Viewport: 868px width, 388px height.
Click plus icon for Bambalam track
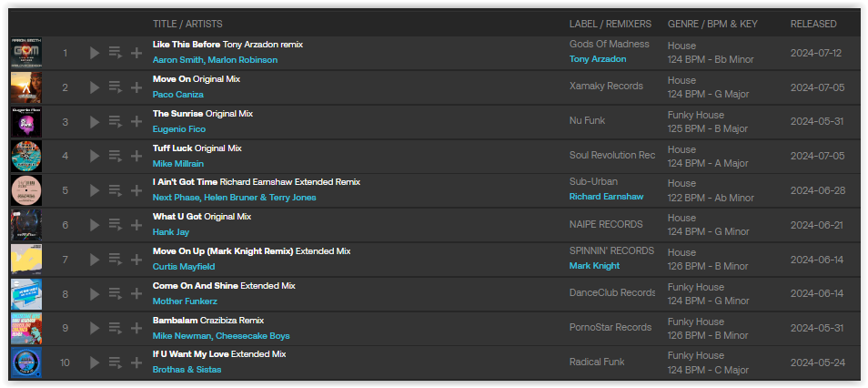pyautogui.click(x=136, y=328)
